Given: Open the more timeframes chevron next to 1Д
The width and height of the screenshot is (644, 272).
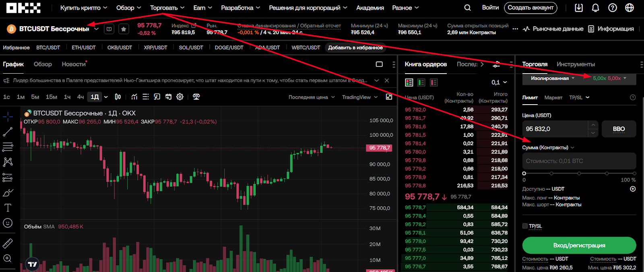Looking at the screenshot, I should coord(106,97).
